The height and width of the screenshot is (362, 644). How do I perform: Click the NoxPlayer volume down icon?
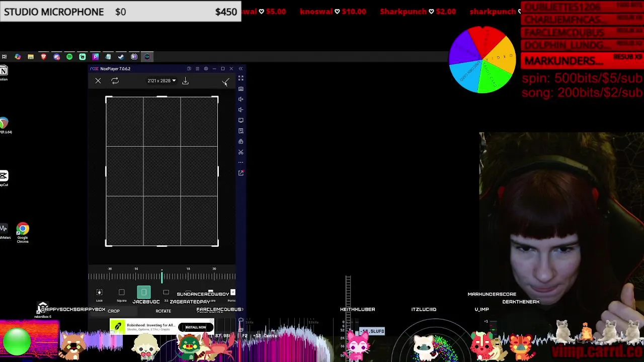(x=240, y=110)
